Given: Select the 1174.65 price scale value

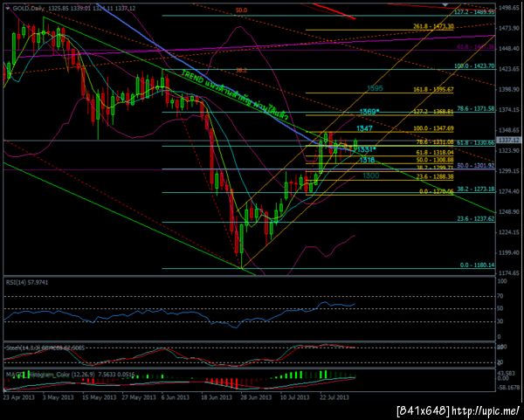Looking at the screenshot, I should click(509, 273).
